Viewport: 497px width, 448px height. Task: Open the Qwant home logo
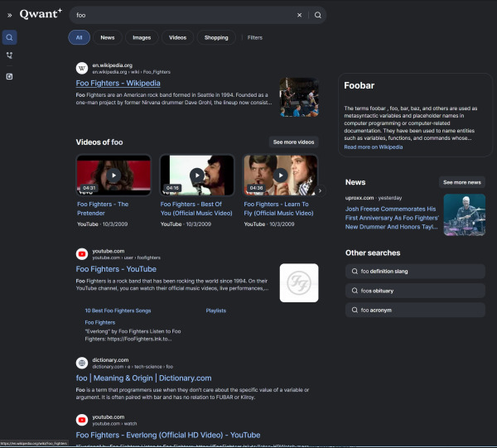[x=41, y=14]
